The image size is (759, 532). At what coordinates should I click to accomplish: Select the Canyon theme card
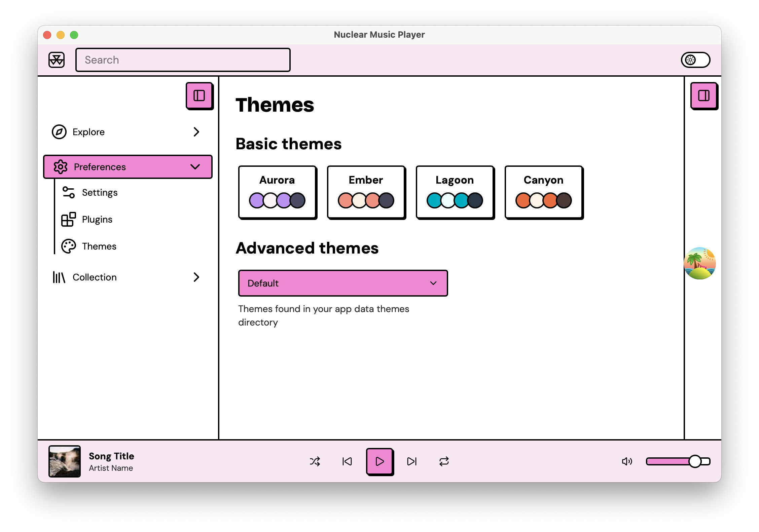(544, 192)
